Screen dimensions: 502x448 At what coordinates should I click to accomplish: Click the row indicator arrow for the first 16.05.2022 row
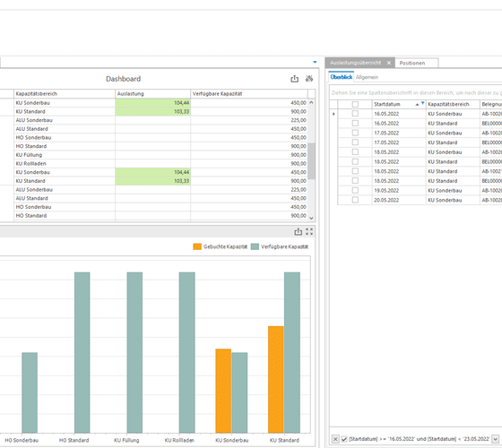tap(333, 114)
